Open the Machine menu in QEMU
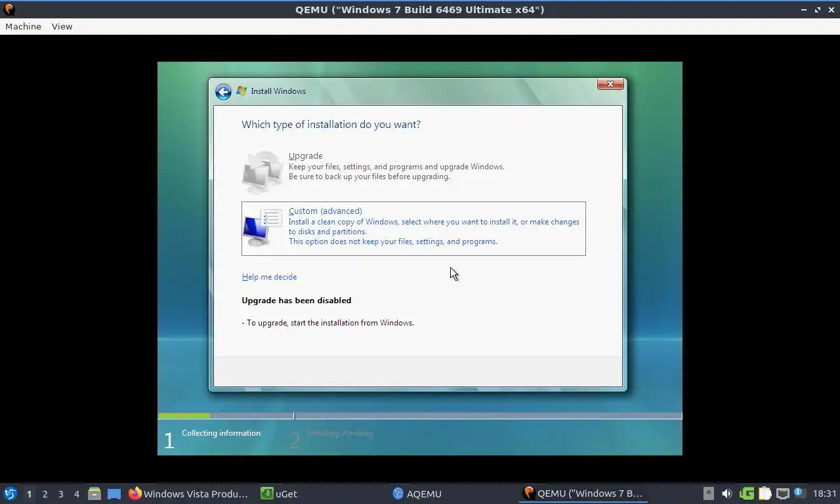Viewport: 840px width, 504px height. click(23, 26)
